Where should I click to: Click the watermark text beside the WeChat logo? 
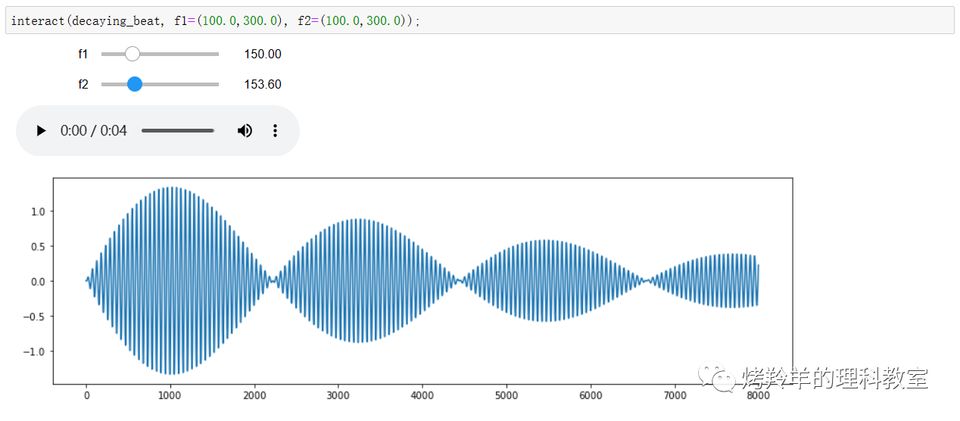tap(835, 378)
